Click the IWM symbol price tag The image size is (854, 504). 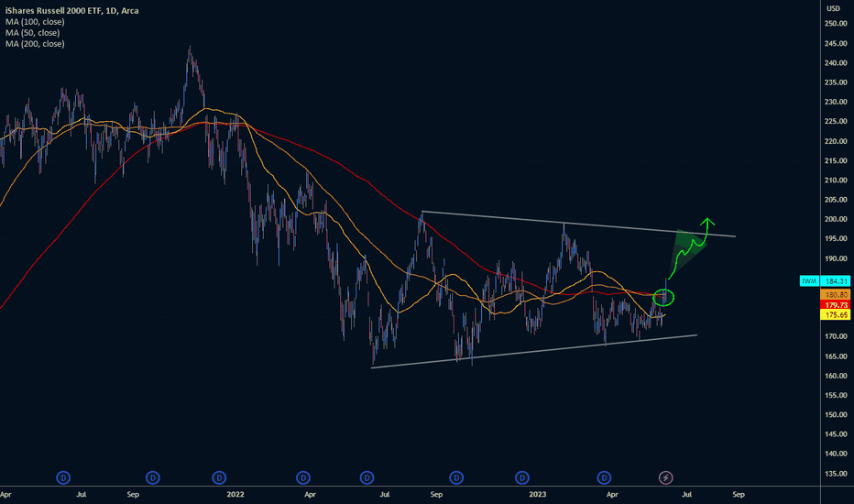click(809, 281)
